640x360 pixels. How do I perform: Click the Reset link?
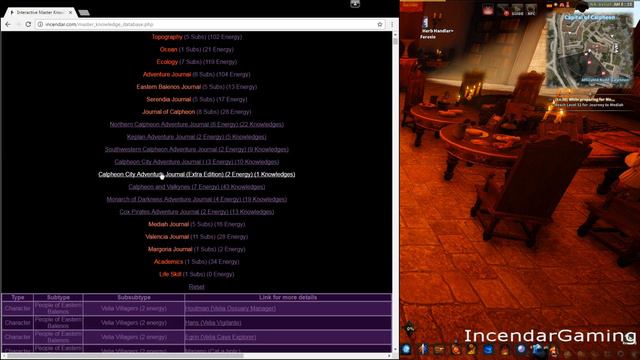(x=197, y=287)
